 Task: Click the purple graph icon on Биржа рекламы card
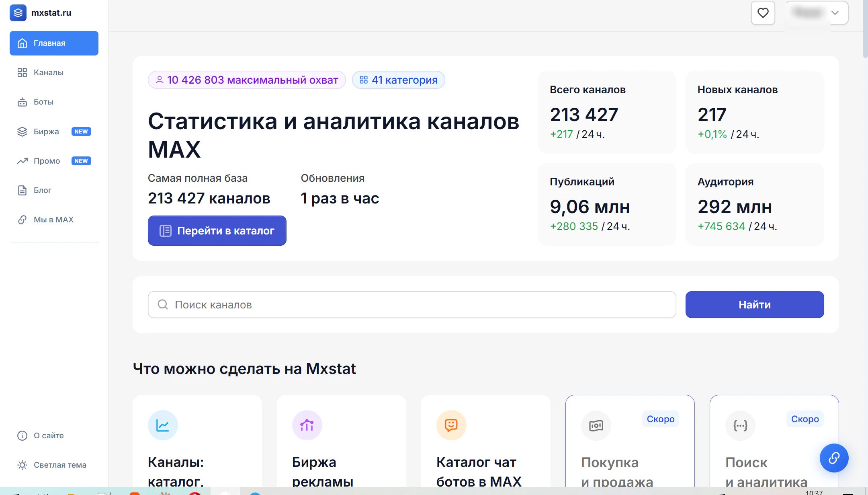(307, 425)
